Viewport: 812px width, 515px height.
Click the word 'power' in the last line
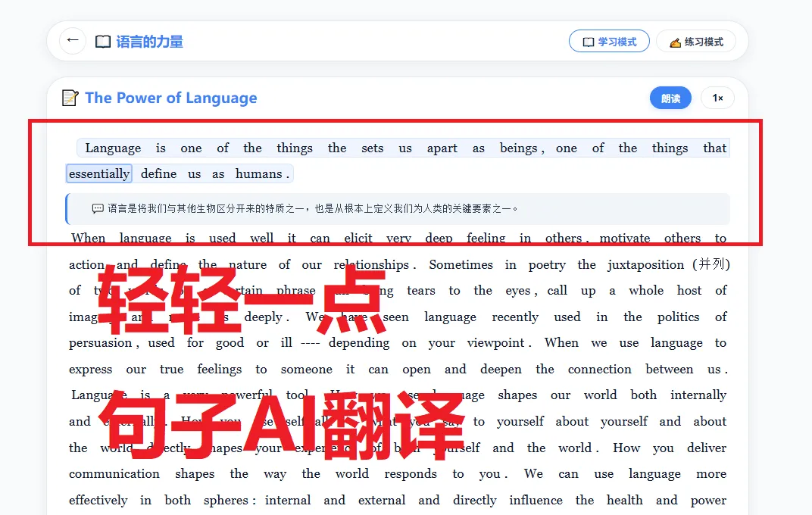[708, 501]
